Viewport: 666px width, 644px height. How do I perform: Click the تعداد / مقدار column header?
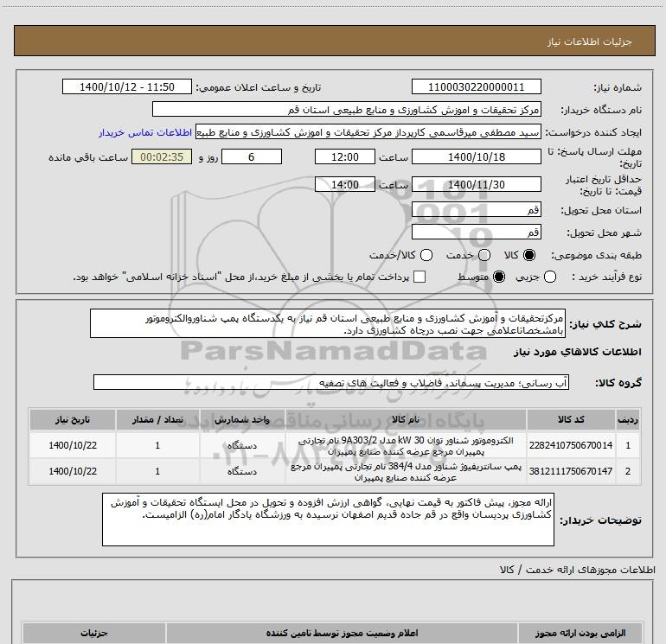click(157, 419)
